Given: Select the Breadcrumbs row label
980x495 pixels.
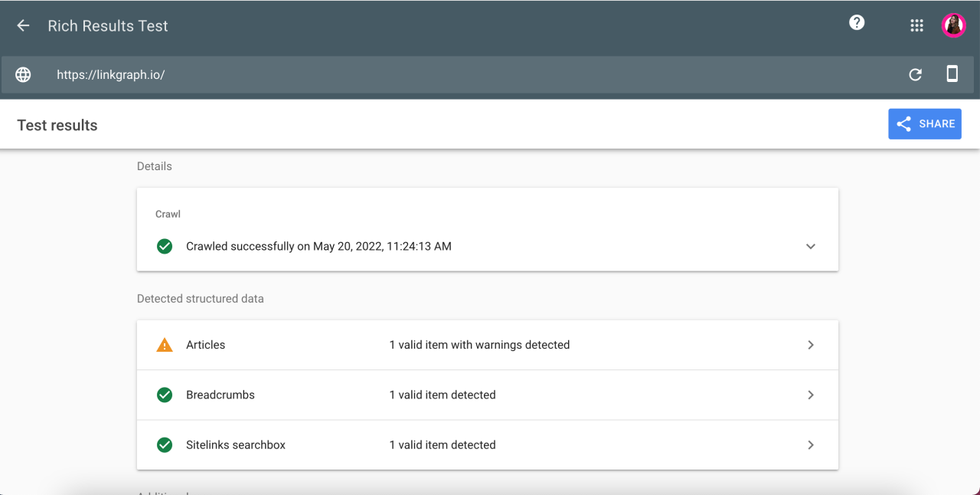Looking at the screenshot, I should pyautogui.click(x=220, y=395).
